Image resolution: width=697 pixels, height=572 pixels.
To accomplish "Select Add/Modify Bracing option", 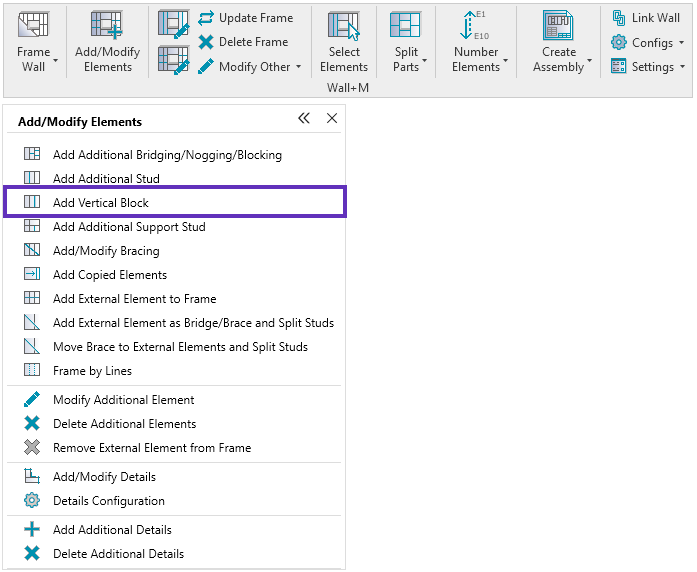I will point(106,251).
